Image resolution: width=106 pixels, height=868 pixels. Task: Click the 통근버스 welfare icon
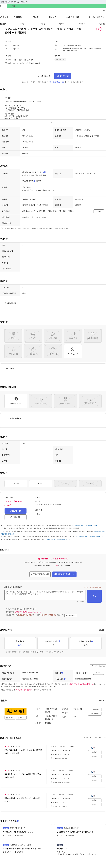(x=13, y=336)
